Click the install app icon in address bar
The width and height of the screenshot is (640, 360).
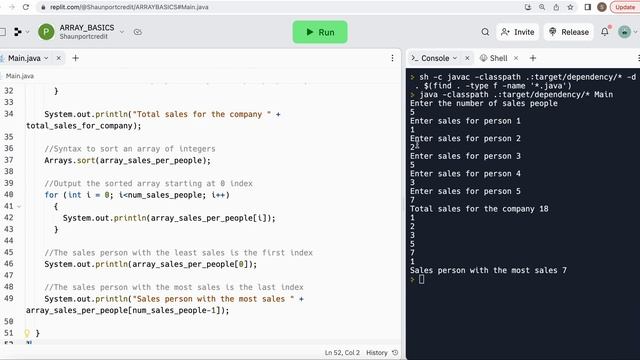(527, 7)
